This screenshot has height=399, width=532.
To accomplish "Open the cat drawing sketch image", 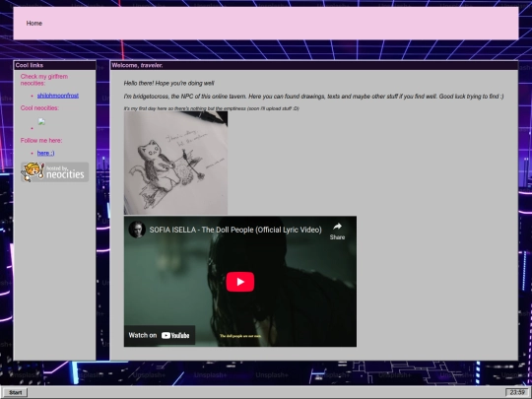I will pos(175,163).
